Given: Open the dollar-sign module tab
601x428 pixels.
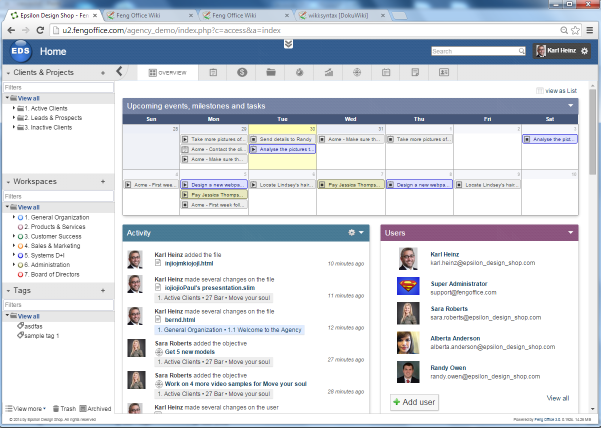Looking at the screenshot, I should point(242,72).
